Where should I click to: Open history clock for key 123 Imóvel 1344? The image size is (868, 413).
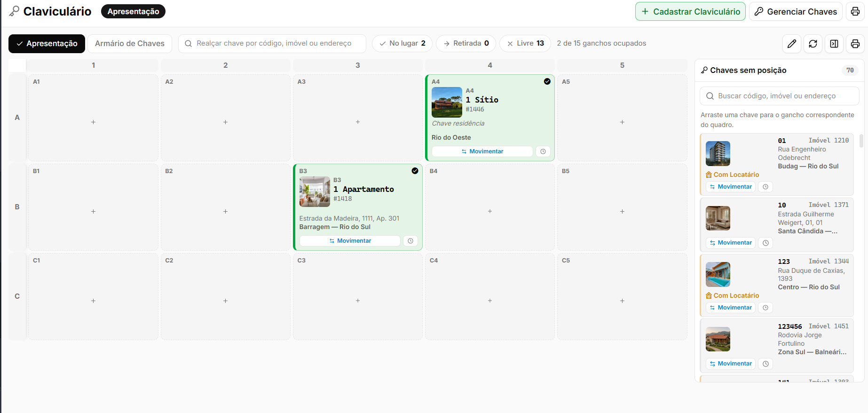pyautogui.click(x=765, y=308)
